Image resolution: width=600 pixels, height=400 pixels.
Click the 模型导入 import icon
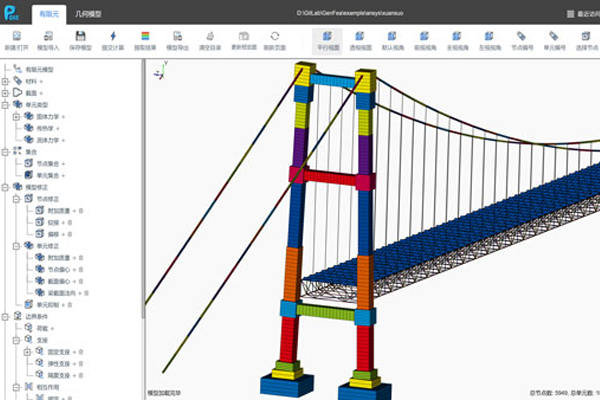coord(48,39)
